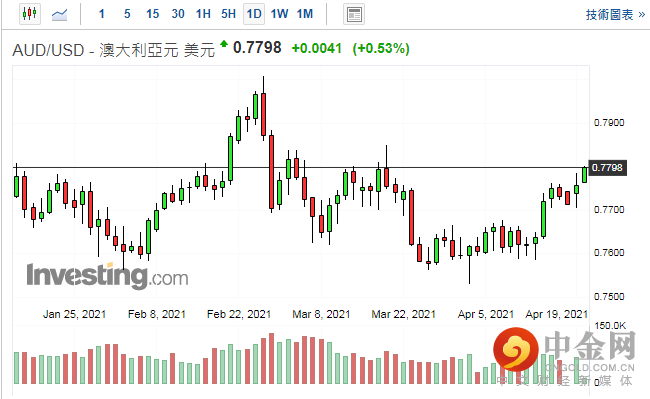
Task: Select the 1W weekly timeframe
Action: (279, 14)
